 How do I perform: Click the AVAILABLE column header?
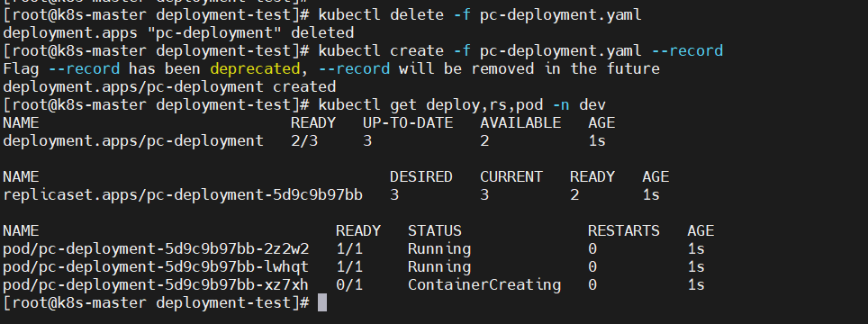point(520,122)
